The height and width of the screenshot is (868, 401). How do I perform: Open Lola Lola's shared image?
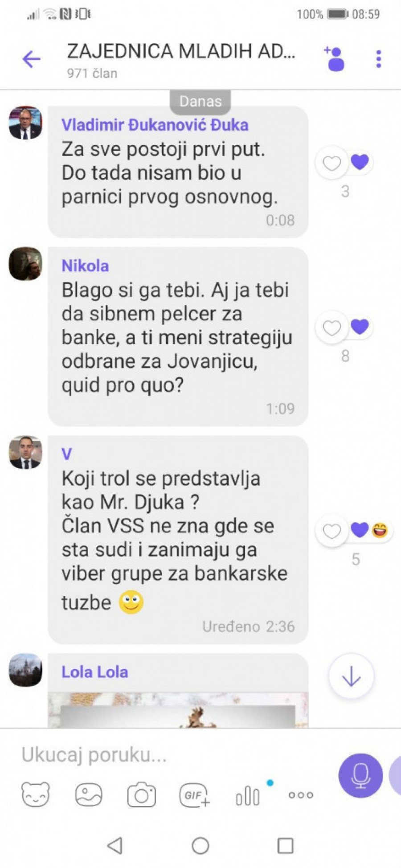pos(178,710)
